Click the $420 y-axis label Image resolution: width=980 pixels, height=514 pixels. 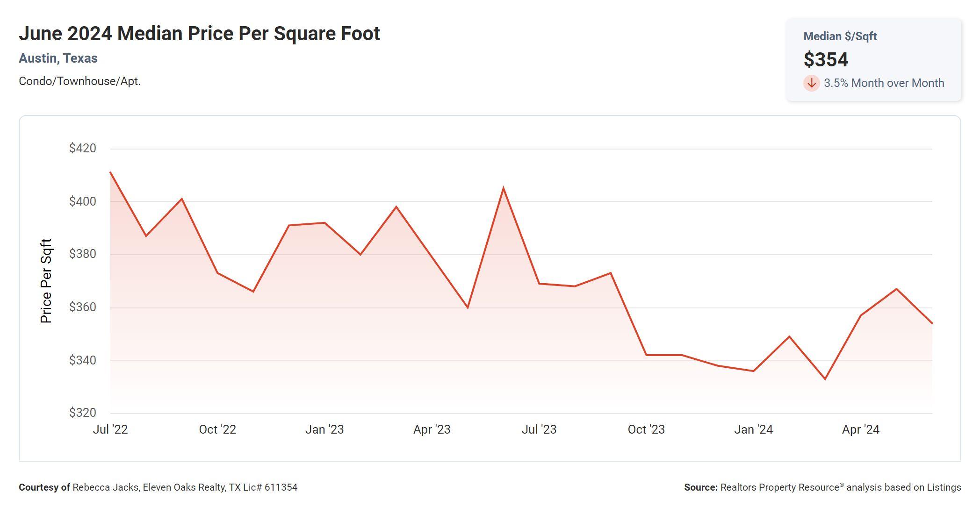[82, 148]
